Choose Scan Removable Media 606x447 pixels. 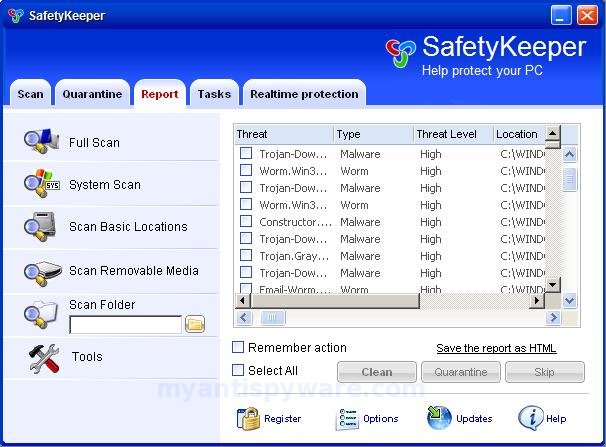pos(134,270)
